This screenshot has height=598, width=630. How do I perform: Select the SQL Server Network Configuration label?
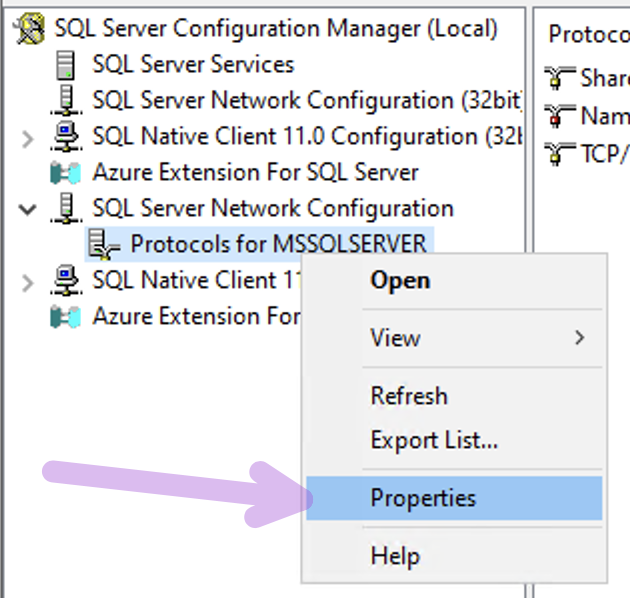click(x=273, y=208)
